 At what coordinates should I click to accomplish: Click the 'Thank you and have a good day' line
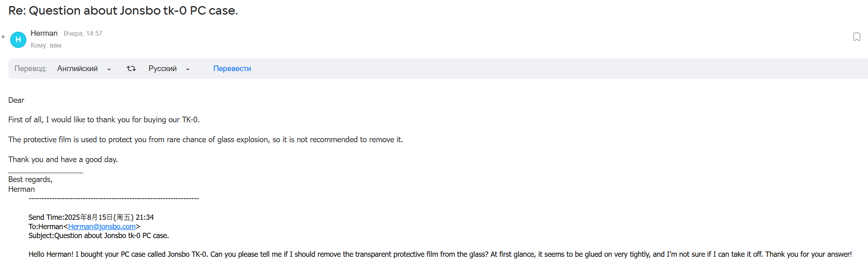pyautogui.click(x=63, y=160)
